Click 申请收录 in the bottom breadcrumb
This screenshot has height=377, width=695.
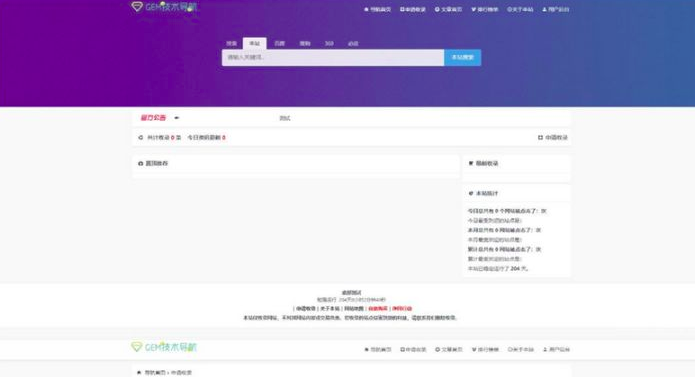pos(181,373)
